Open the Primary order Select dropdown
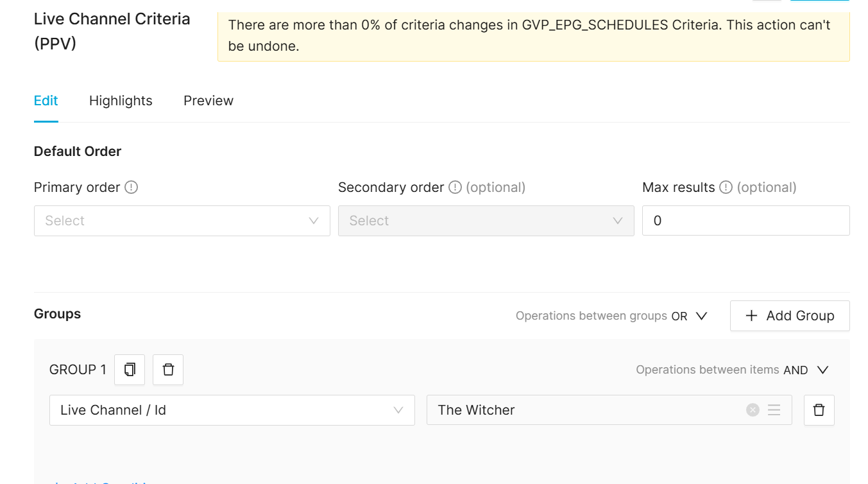 pyautogui.click(x=182, y=221)
